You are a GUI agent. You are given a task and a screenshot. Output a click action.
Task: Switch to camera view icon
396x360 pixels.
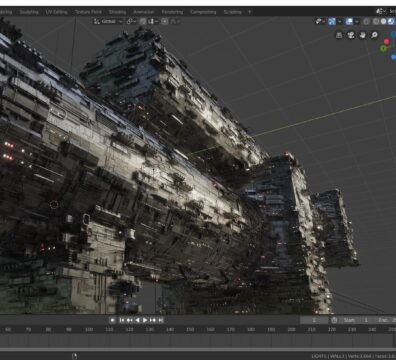351,35
